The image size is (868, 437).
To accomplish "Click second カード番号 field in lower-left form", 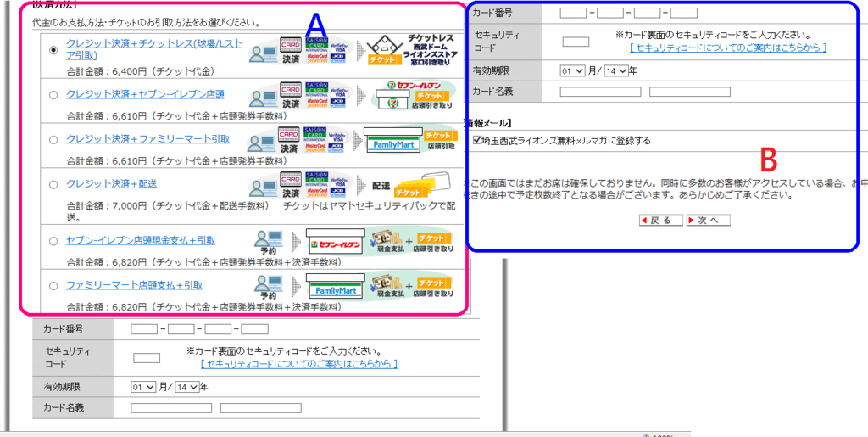I will pos(181,329).
